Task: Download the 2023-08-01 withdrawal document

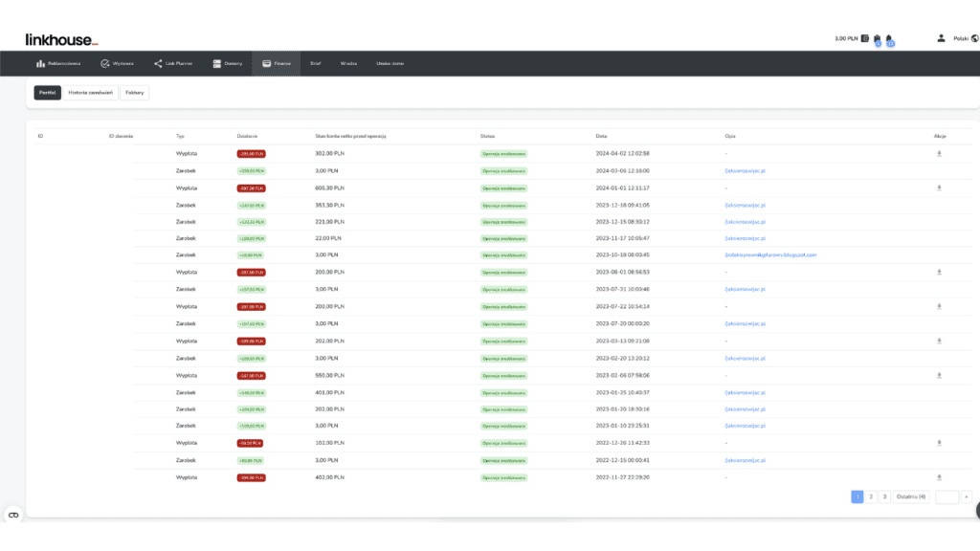Action: (939, 273)
